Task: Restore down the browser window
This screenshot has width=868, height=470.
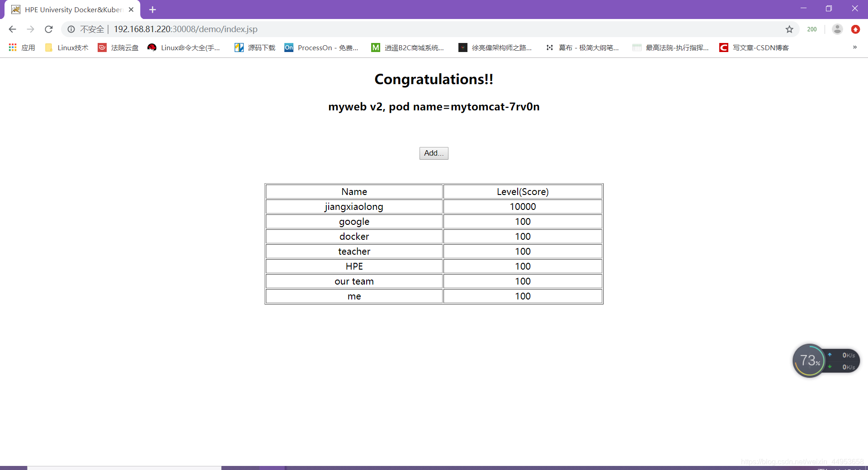Action: click(x=829, y=9)
